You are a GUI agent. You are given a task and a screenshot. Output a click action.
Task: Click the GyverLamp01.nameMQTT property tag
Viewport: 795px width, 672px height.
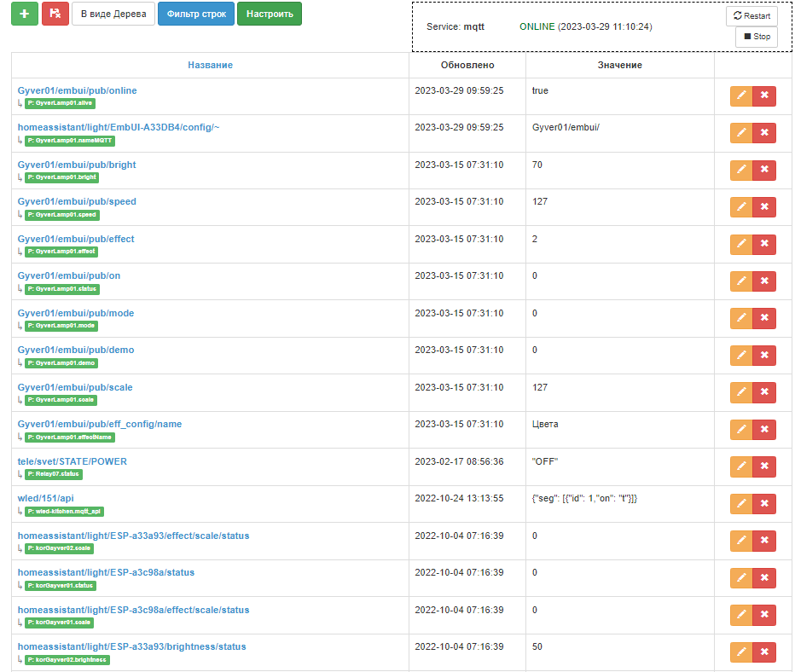[69, 141]
